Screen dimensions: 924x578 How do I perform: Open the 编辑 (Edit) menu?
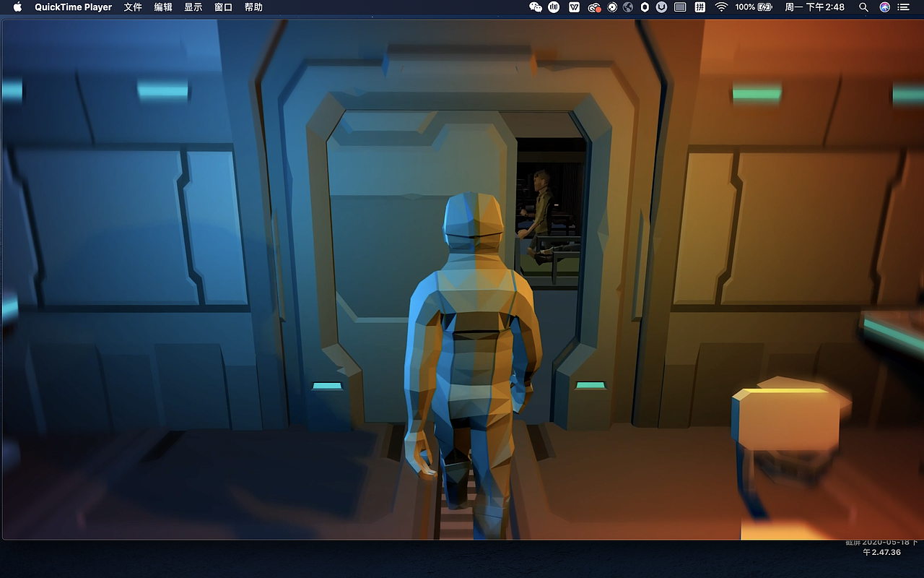(x=163, y=7)
